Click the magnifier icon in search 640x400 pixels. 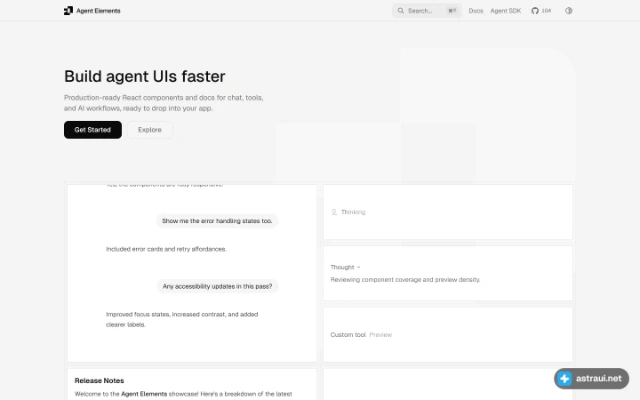401,11
